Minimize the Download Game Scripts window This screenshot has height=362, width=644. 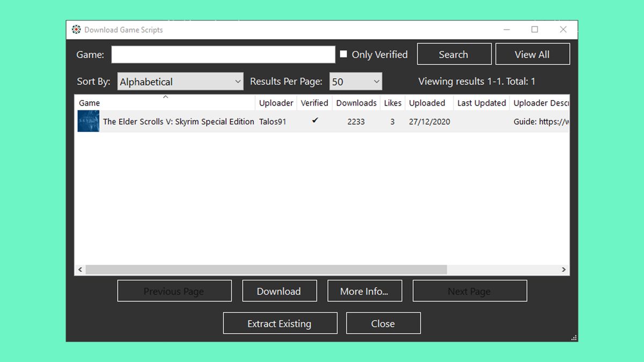click(x=506, y=29)
